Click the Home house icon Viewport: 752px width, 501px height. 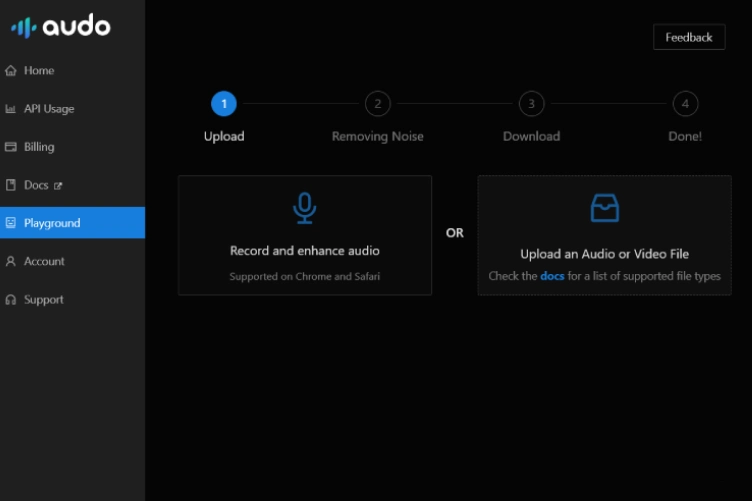point(11,70)
